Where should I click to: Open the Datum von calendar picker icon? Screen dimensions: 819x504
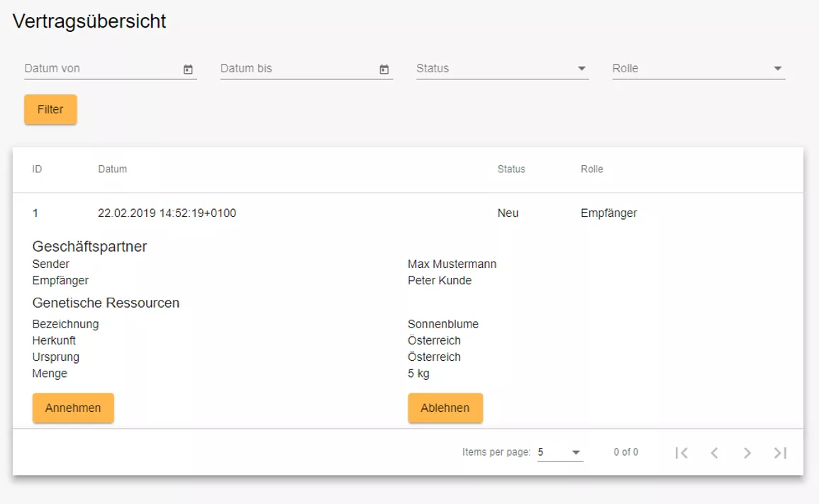point(188,69)
